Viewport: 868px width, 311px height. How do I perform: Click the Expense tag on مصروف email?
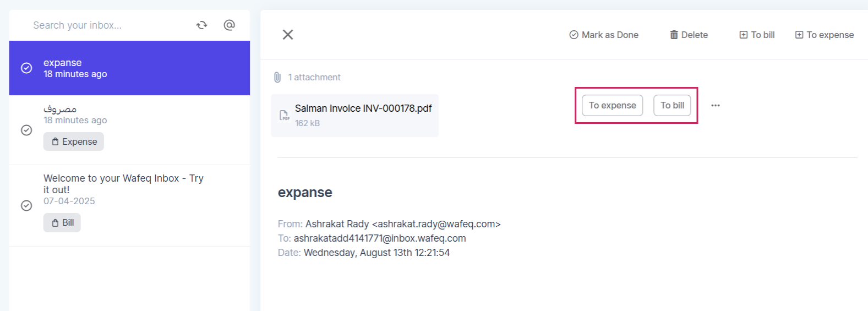coord(74,141)
